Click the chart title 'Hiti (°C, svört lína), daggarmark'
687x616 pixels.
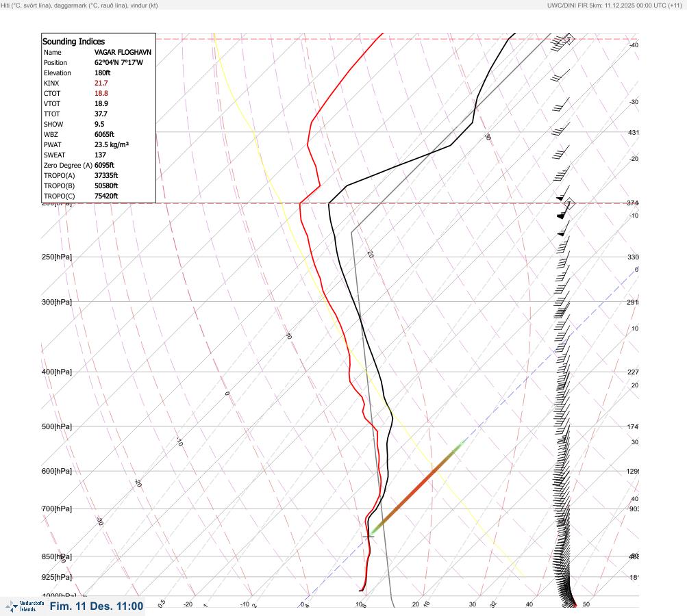(x=45, y=5)
